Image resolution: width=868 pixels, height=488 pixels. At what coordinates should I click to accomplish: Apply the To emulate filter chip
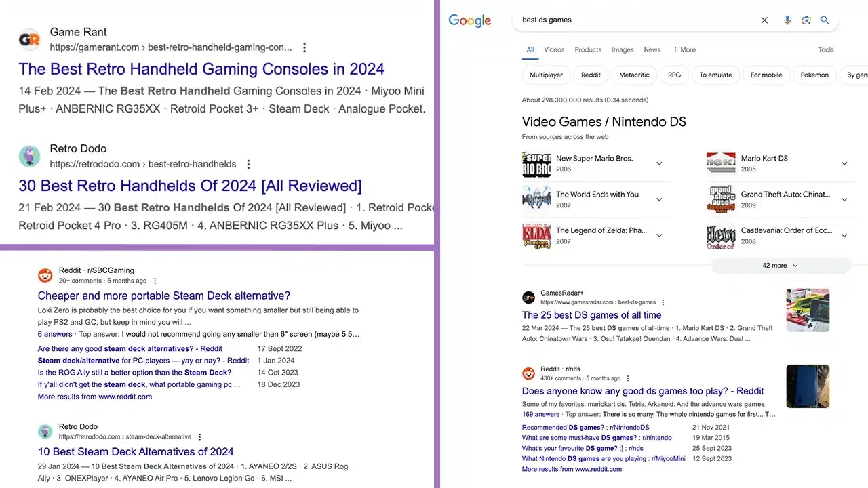tap(716, 75)
